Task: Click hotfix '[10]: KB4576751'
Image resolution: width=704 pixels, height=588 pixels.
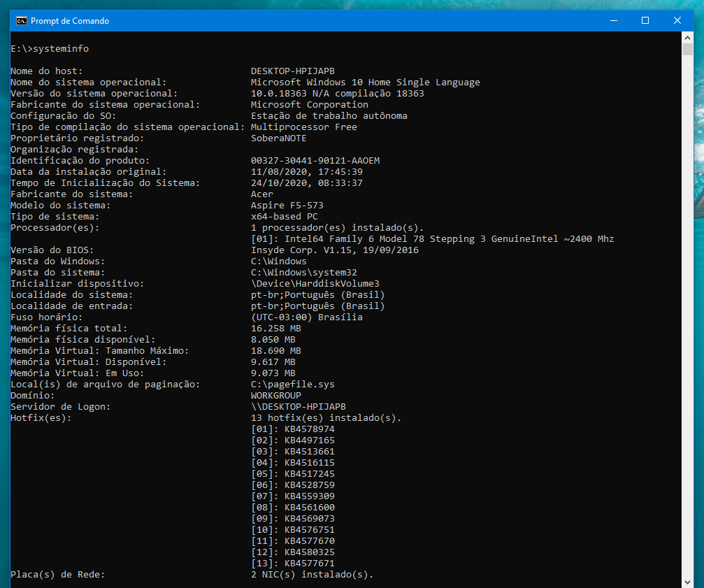Action: point(293,530)
